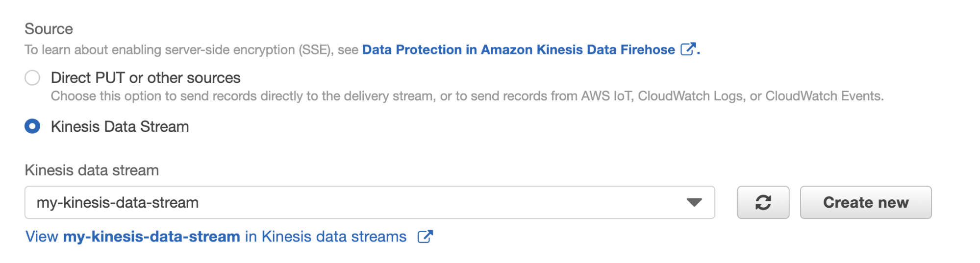Select the Kinesis Data Stream radio button

tap(32, 126)
